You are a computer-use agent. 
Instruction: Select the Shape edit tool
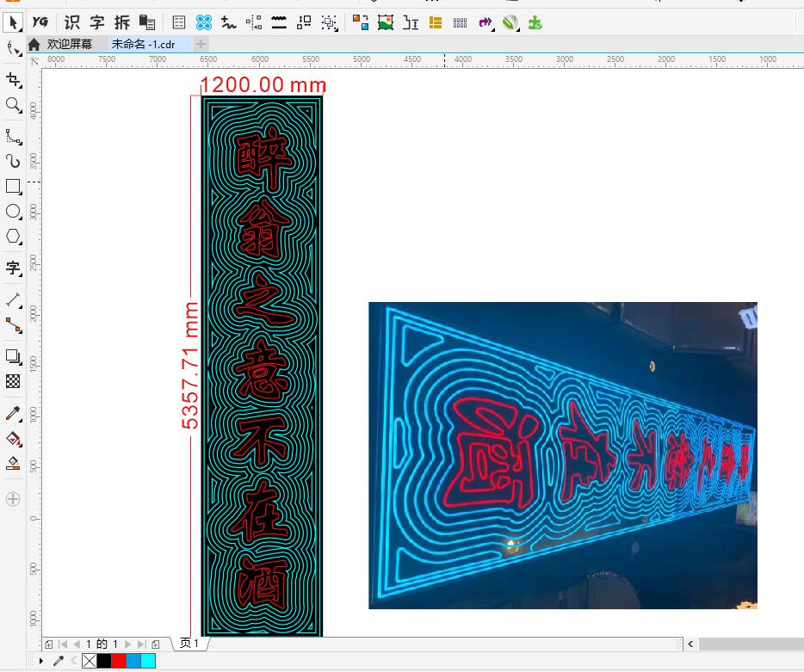pyautogui.click(x=13, y=49)
